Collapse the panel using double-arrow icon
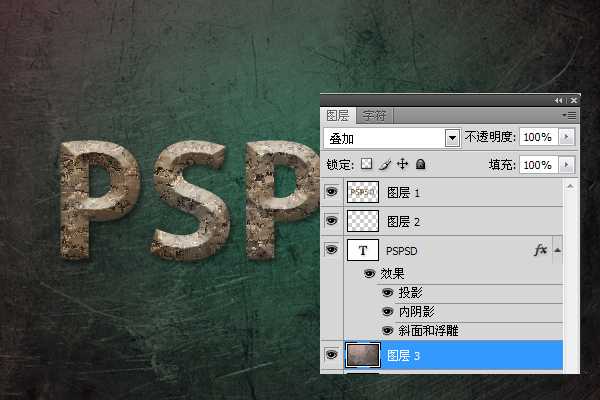 (x=559, y=101)
